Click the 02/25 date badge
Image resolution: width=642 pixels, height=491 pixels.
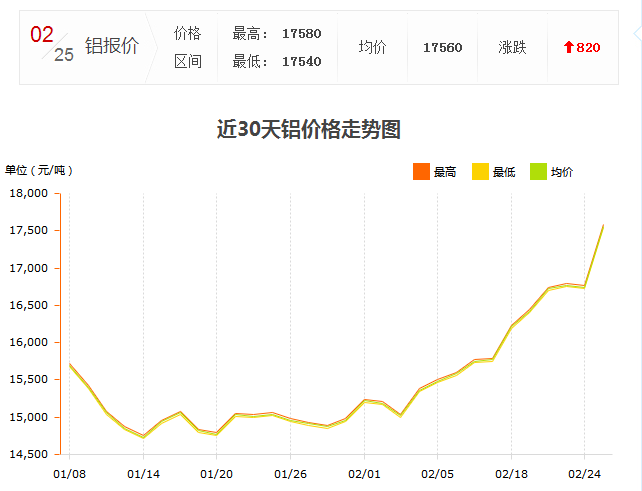coord(52,45)
